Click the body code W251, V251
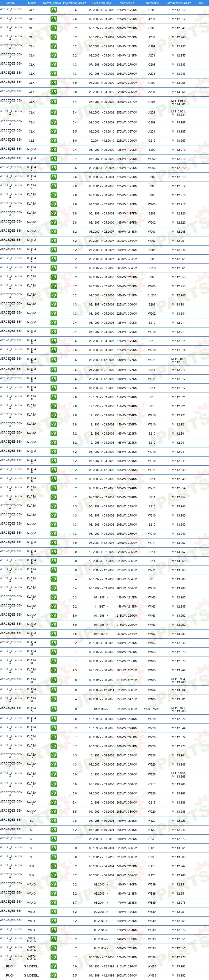This screenshot has height=980, width=209. click(x=152, y=710)
